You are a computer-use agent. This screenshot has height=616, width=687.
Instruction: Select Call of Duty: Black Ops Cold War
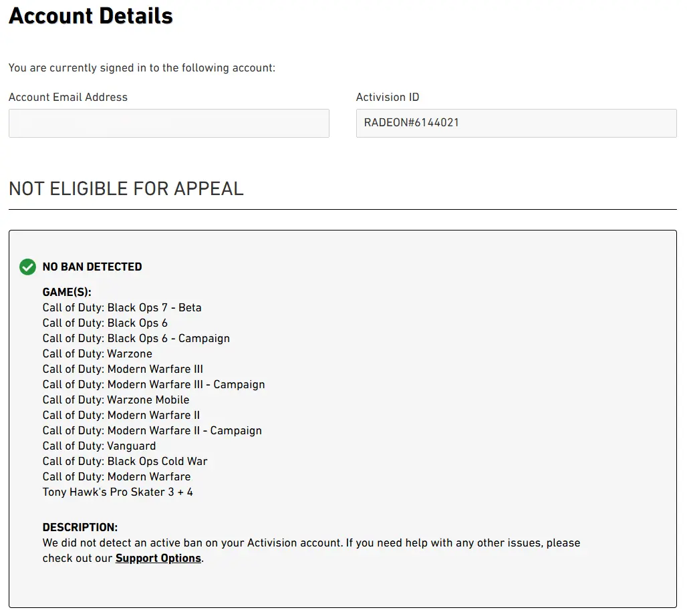pyautogui.click(x=125, y=462)
